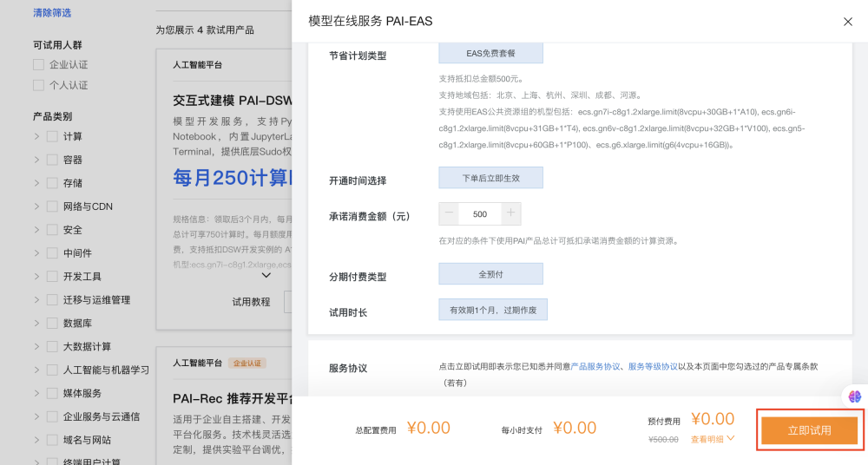The width and height of the screenshot is (868, 465).
Task: Click the commitment amount field showing 500
Action: click(480, 213)
